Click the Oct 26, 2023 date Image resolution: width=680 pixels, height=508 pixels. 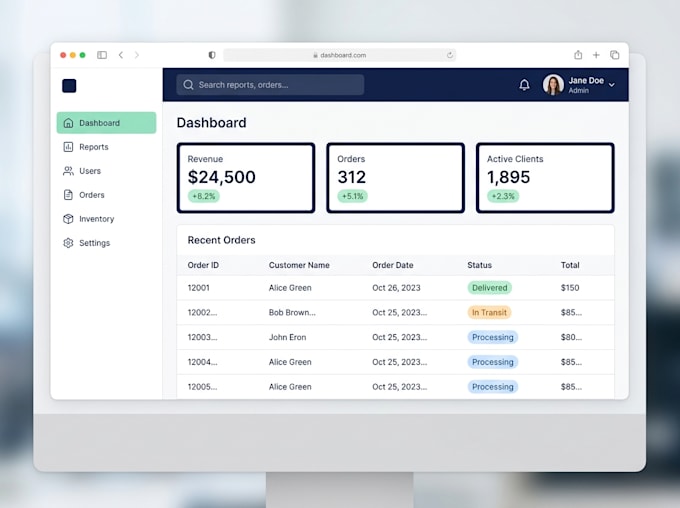396,288
